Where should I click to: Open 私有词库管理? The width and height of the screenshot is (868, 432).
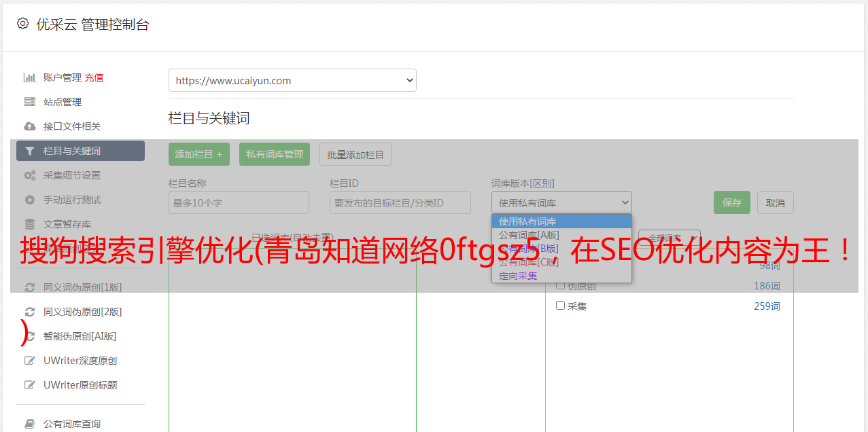click(x=275, y=154)
